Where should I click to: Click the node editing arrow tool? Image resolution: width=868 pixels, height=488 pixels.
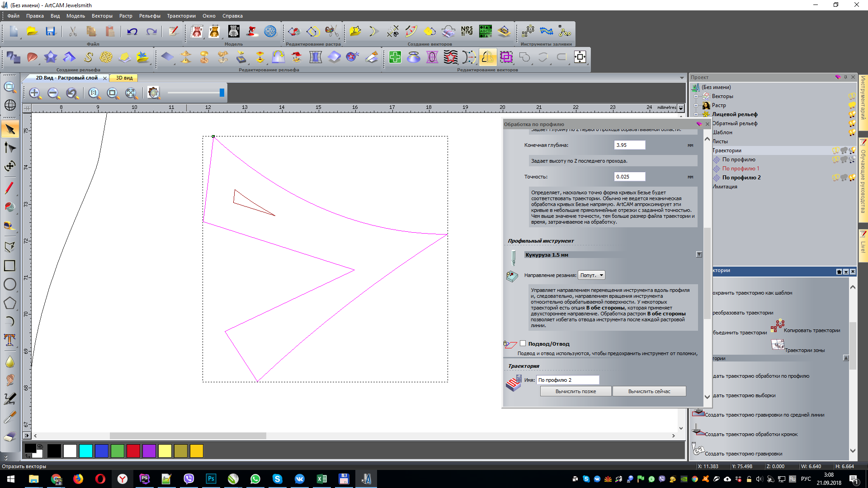pos(9,148)
